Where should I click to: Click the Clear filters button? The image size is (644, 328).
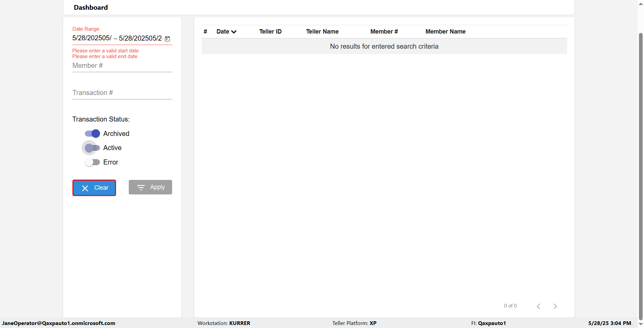[x=94, y=188]
